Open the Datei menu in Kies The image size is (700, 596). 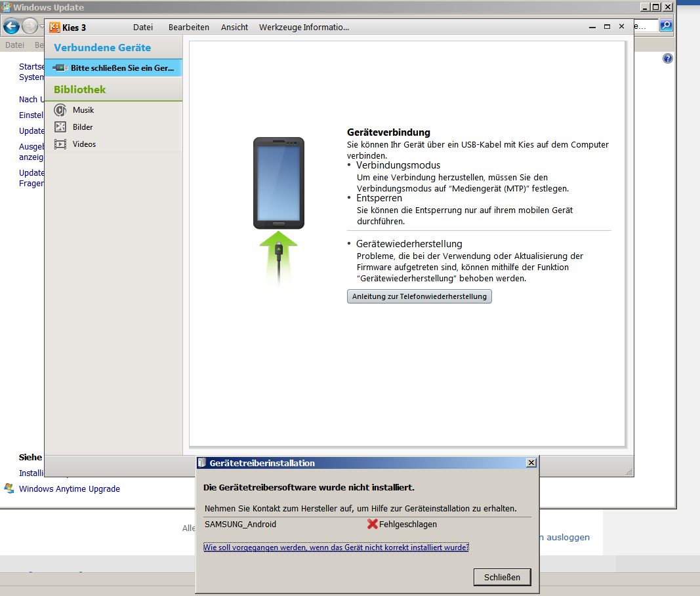(143, 28)
